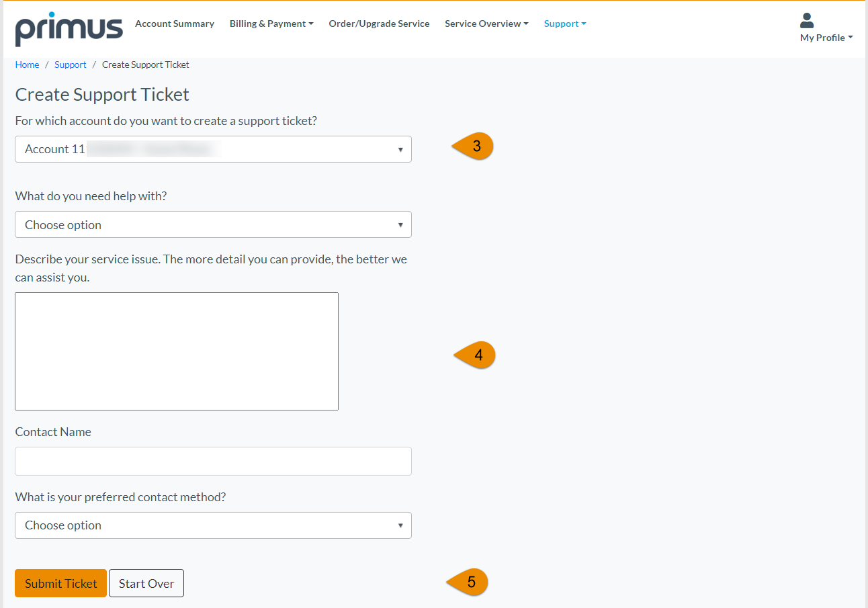
Task: Click the My Profile user icon
Action: point(807,20)
